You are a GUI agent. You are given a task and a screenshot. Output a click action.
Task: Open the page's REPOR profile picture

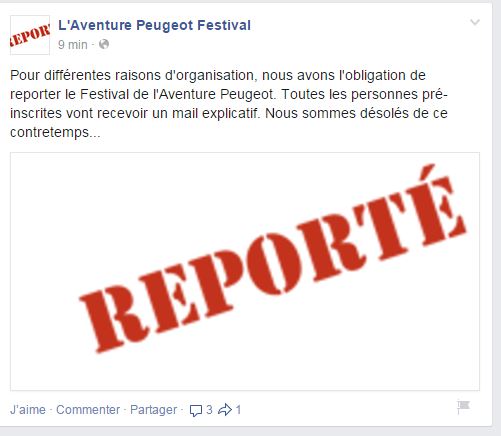30,35
